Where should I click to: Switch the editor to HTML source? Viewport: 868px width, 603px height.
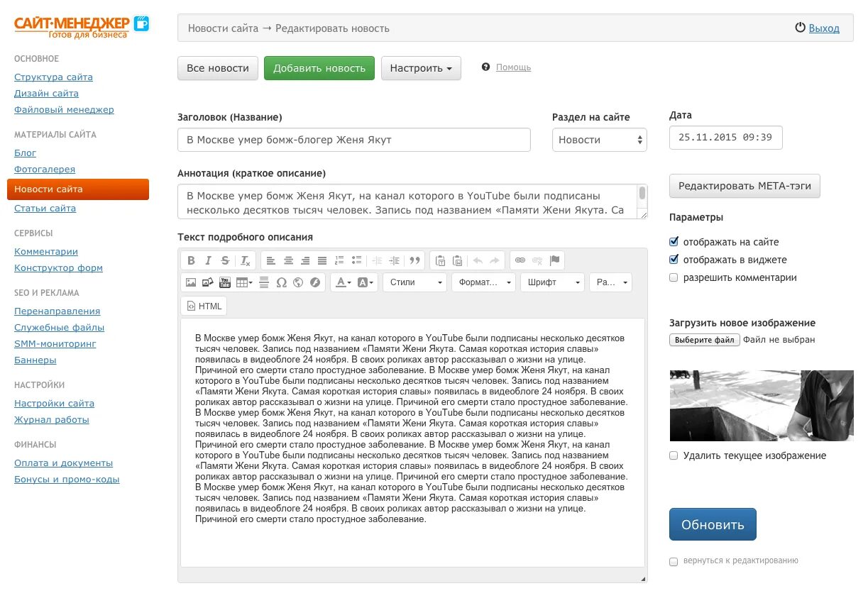point(204,306)
